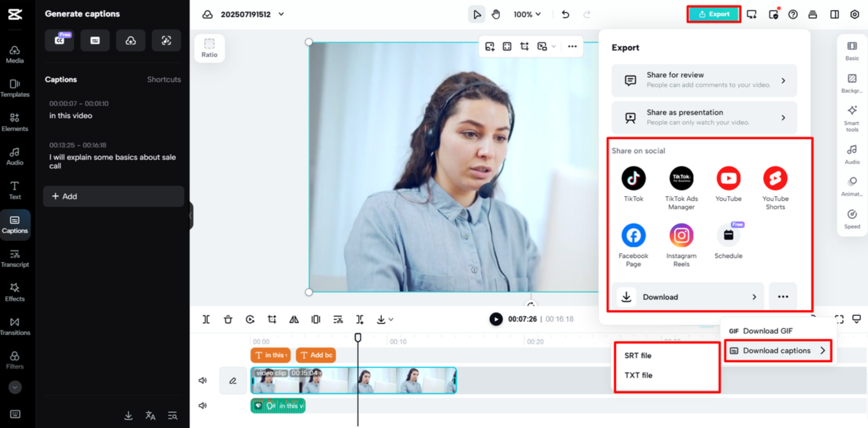Open the Transitions panel
This screenshot has width=868, height=428.
(15, 326)
